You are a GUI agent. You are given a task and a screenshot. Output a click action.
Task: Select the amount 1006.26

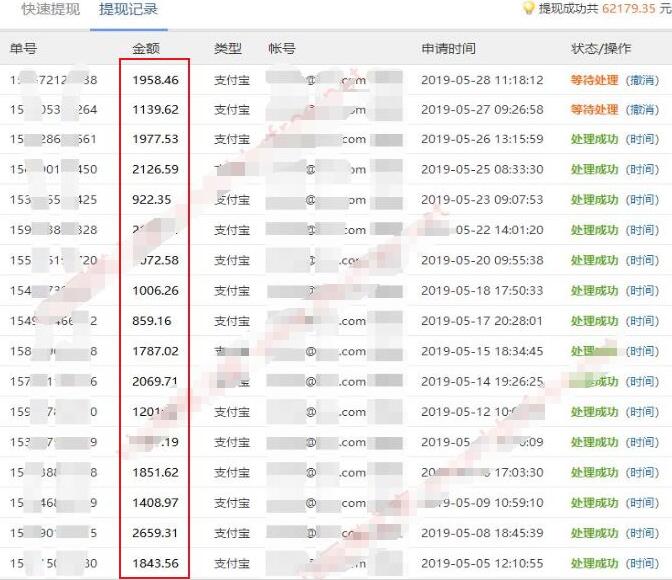tap(155, 291)
